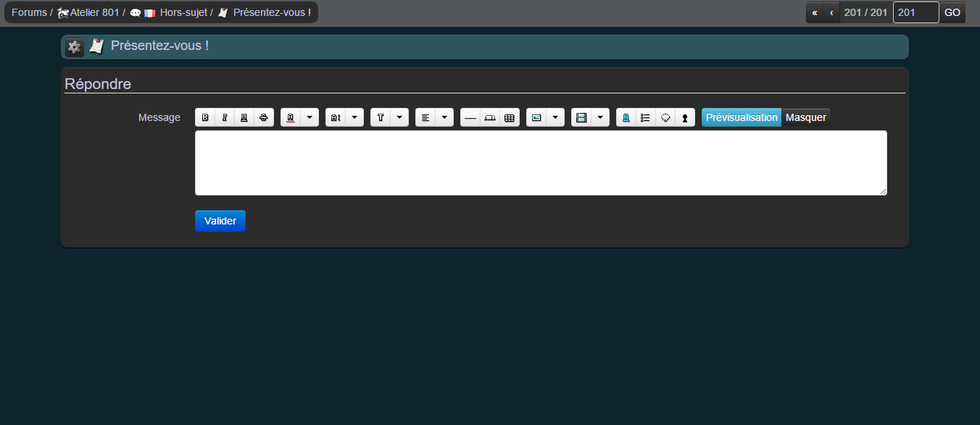This screenshot has width=980, height=425.
Task: Switch to the Prévisualisation tab
Action: coord(742,117)
